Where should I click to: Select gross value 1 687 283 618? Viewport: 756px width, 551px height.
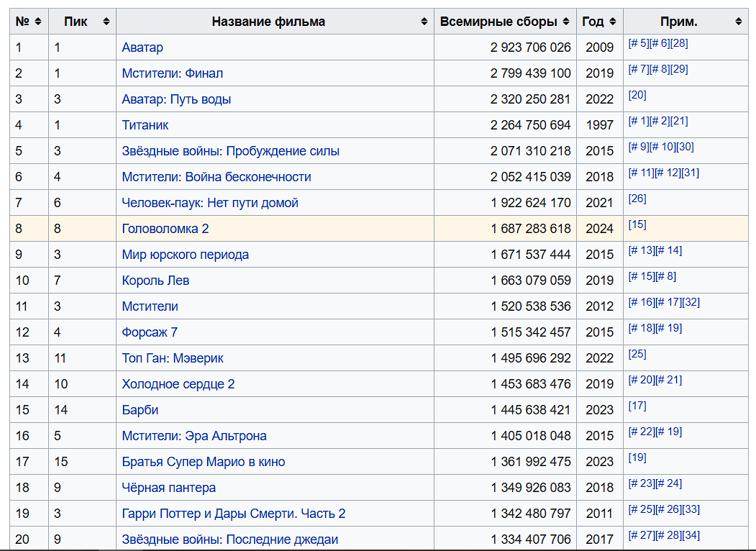531,229
